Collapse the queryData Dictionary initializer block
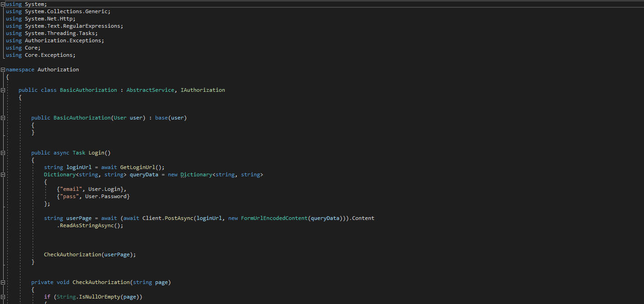 tap(3, 174)
